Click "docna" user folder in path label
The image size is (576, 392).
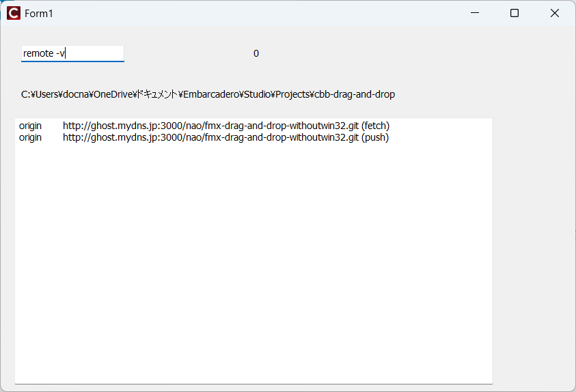74,95
